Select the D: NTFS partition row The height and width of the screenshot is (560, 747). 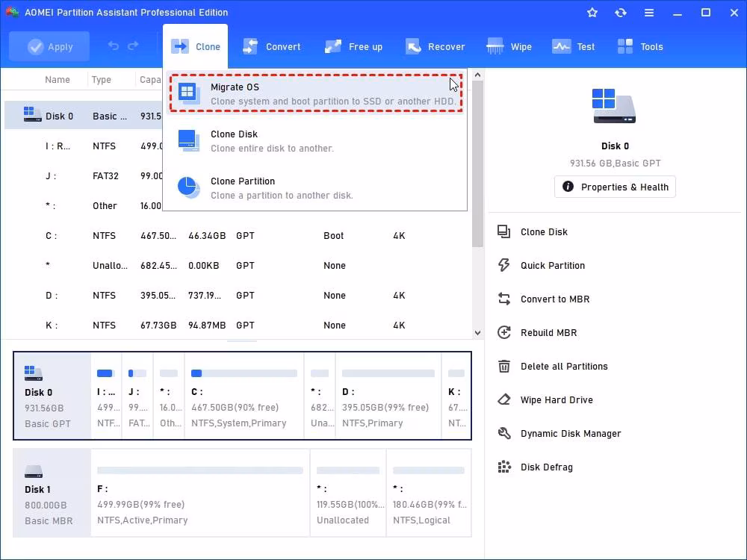238,295
